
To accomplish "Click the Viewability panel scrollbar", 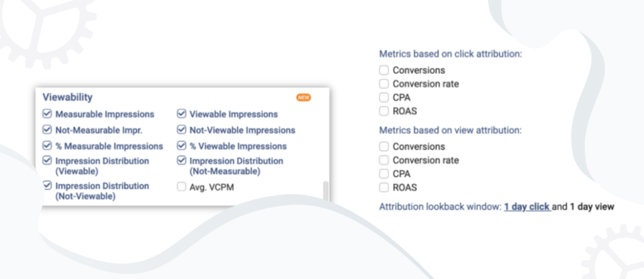I will 326,191.
